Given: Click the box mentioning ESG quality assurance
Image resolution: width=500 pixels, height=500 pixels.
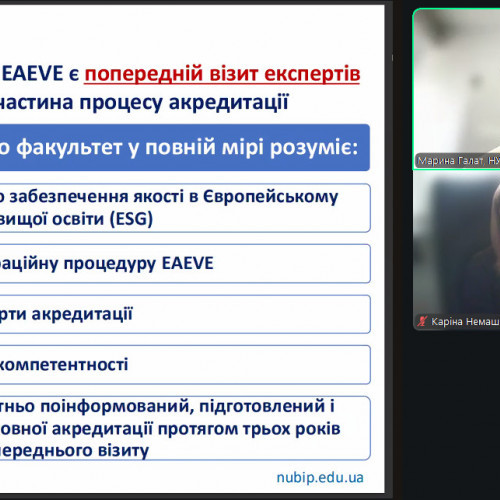Looking at the screenshot, I should (185, 208).
